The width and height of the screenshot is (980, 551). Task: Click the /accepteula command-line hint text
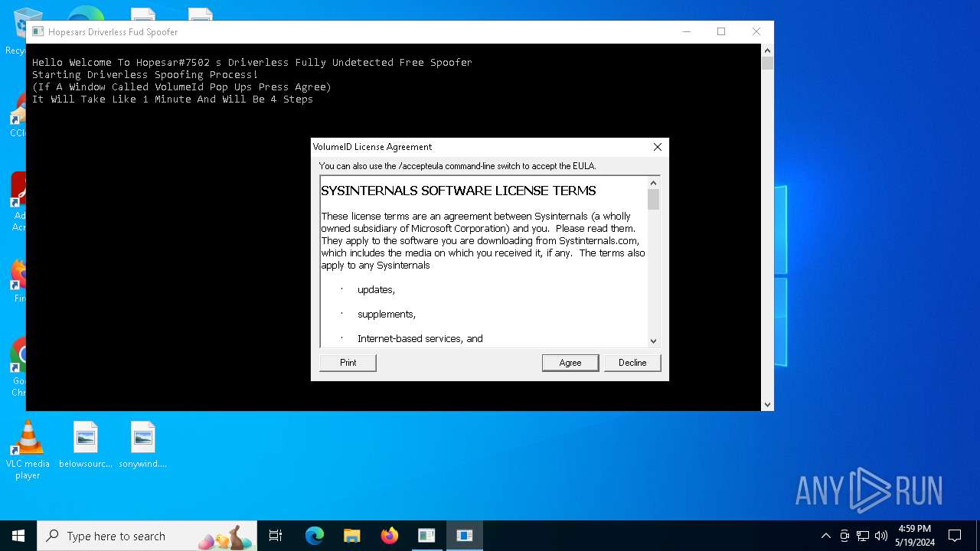(457, 166)
